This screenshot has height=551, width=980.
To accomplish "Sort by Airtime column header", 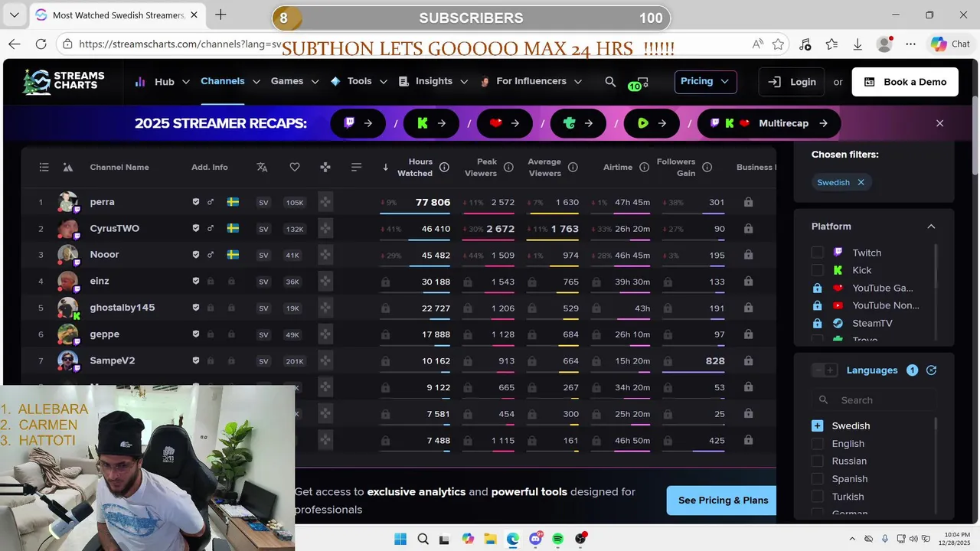I will 618,168.
